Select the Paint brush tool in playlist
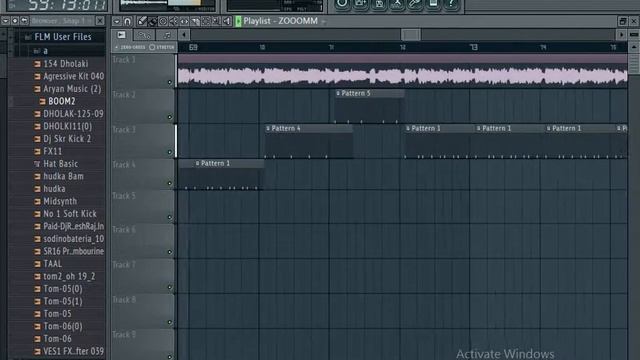This screenshot has height=360, width=640. (x=152, y=21)
